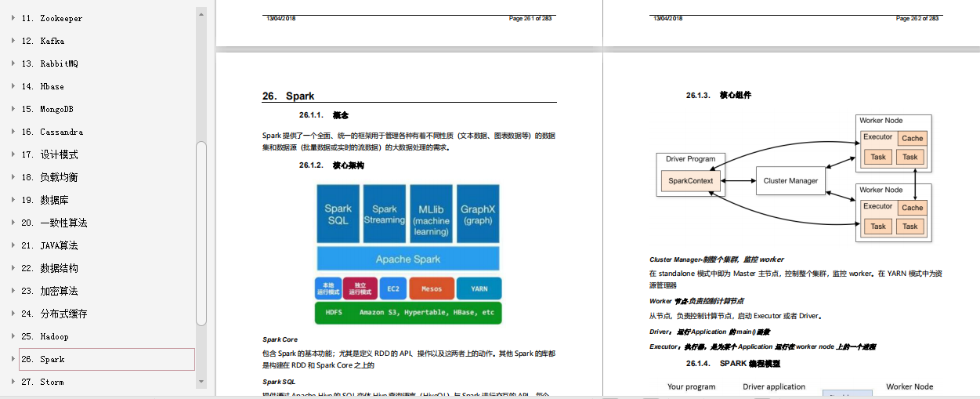Screen dimensions: 980x399
Task: Open the Storm bookmark
Action: (x=43, y=382)
